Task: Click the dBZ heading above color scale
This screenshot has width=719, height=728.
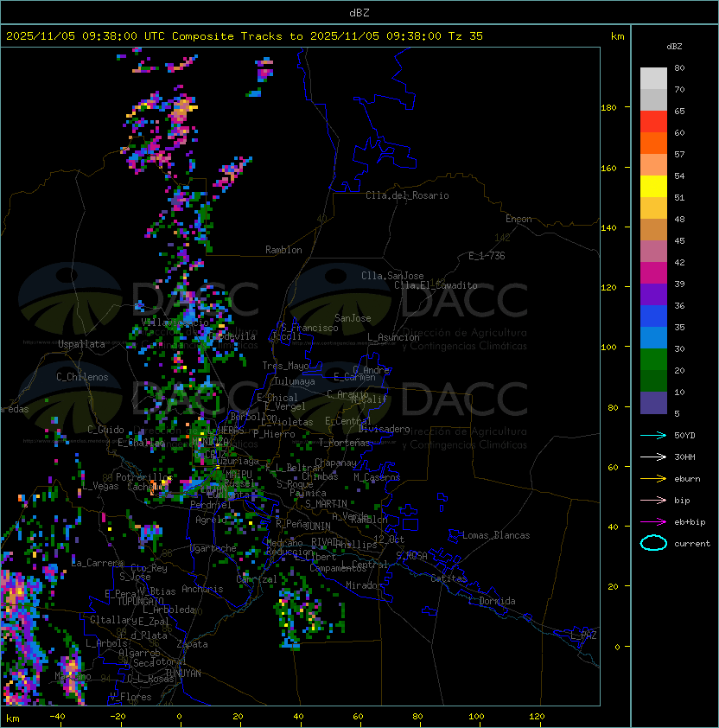Action: click(674, 47)
